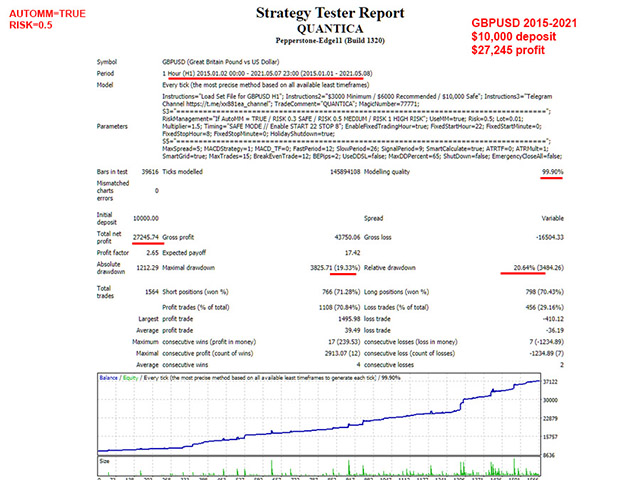Click the 'AUTOMM=TRUE' red annotation text
Screen dimensions: 640x480
pyautogui.click(x=47, y=13)
